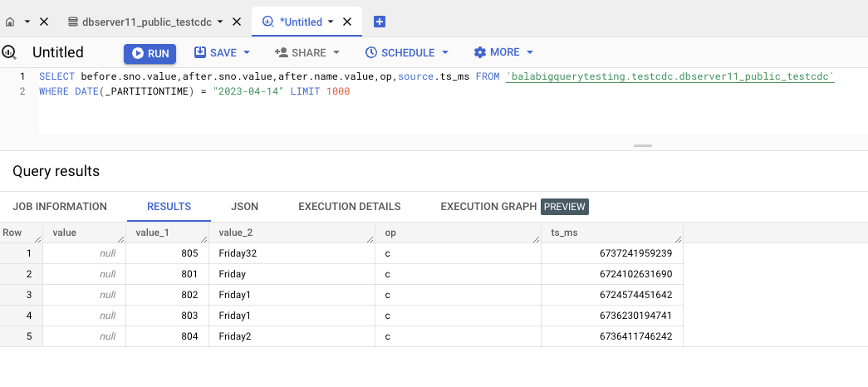
Task: Select cell with value 801
Action: [167, 274]
